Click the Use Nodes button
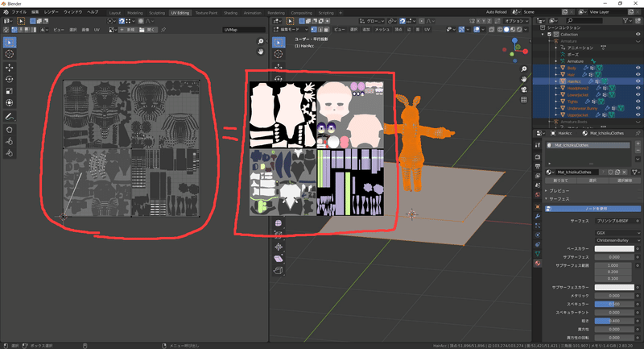This screenshot has height=349, width=644. [x=592, y=209]
